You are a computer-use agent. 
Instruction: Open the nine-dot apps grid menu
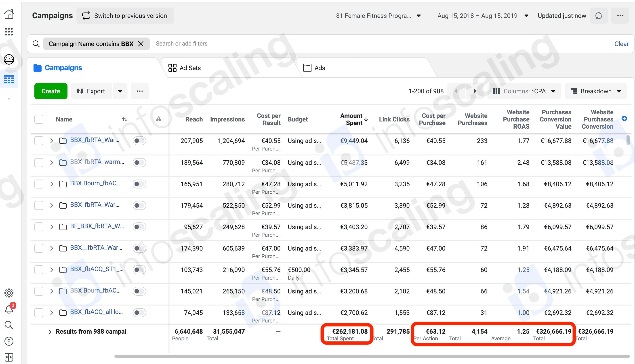[9, 32]
